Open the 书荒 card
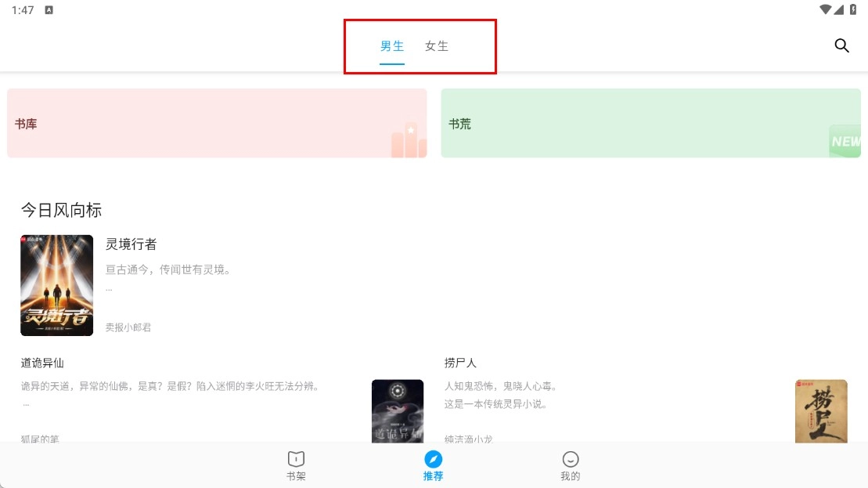Screen dimensions: 868x488 pos(651,123)
